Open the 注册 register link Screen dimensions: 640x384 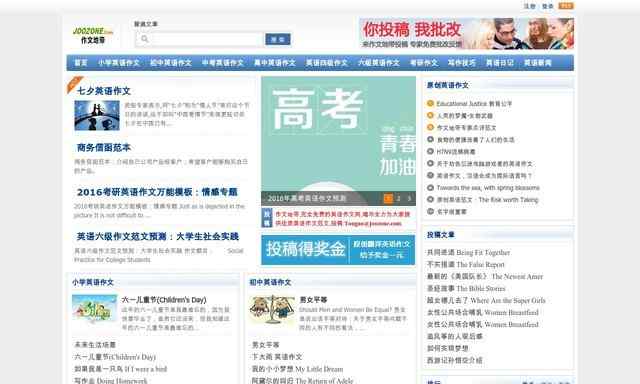[x=529, y=6]
